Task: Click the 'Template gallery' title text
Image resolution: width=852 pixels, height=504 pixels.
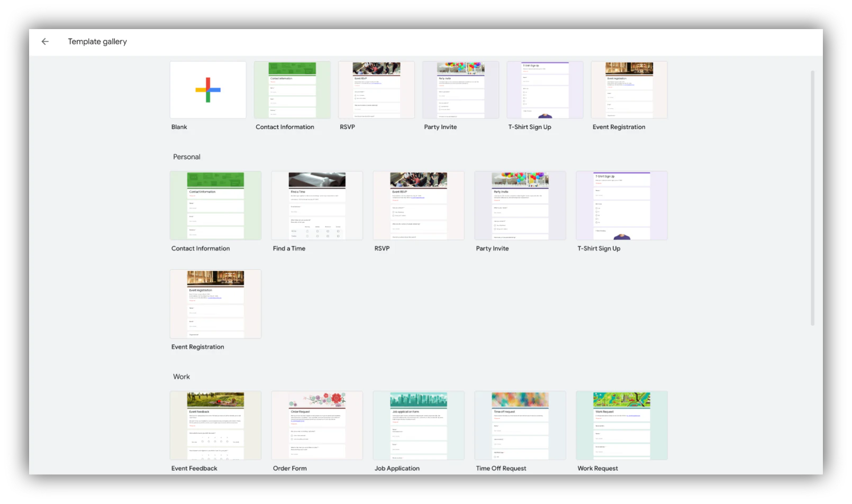Action: (x=97, y=42)
